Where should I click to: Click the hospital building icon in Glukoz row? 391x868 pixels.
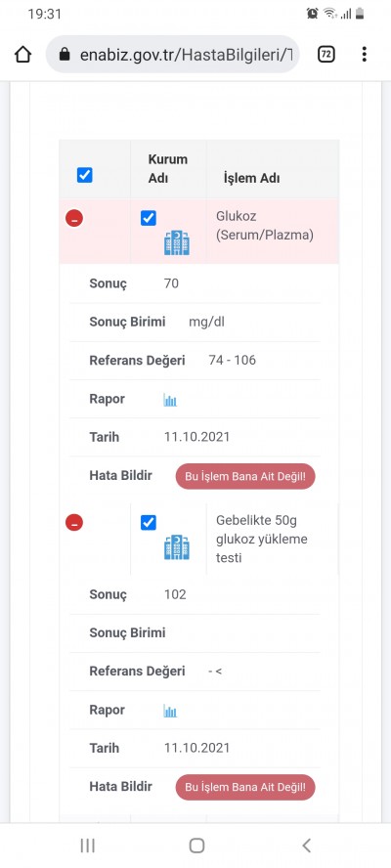(177, 243)
